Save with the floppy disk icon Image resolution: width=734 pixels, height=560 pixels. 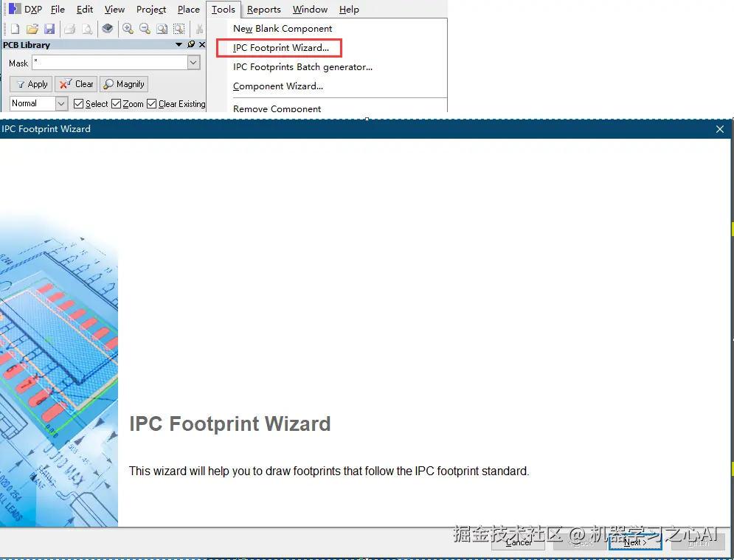point(49,29)
